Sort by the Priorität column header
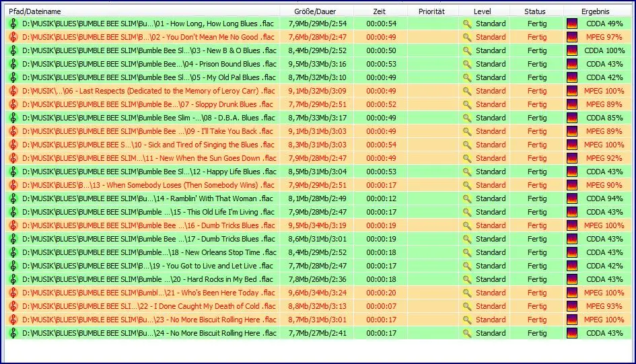Screen dimensions: 636x364 tap(433, 11)
